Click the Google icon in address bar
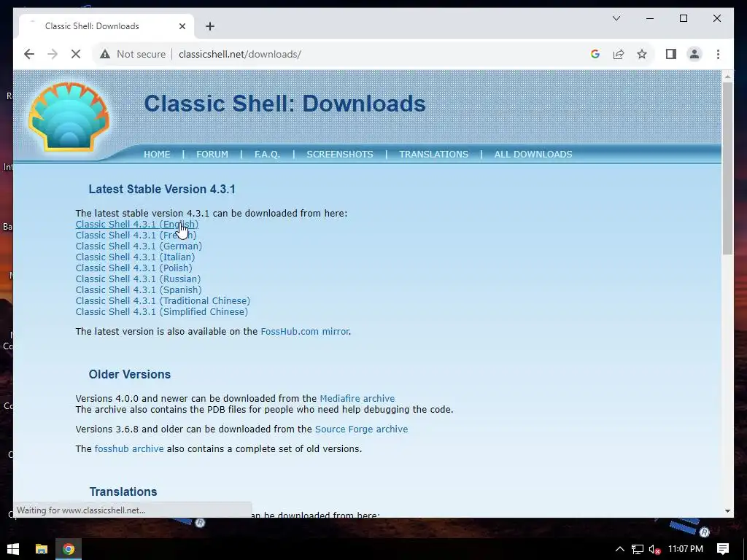This screenshot has height=560, width=747. [x=595, y=54]
